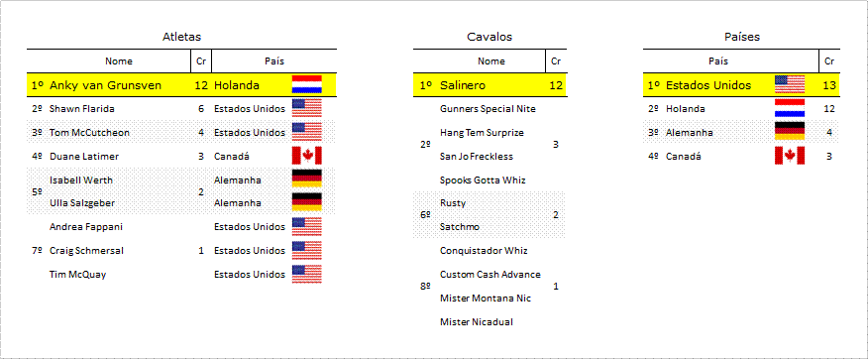Click the Atletas table title
The image size is (868, 360).
pyautogui.click(x=181, y=37)
